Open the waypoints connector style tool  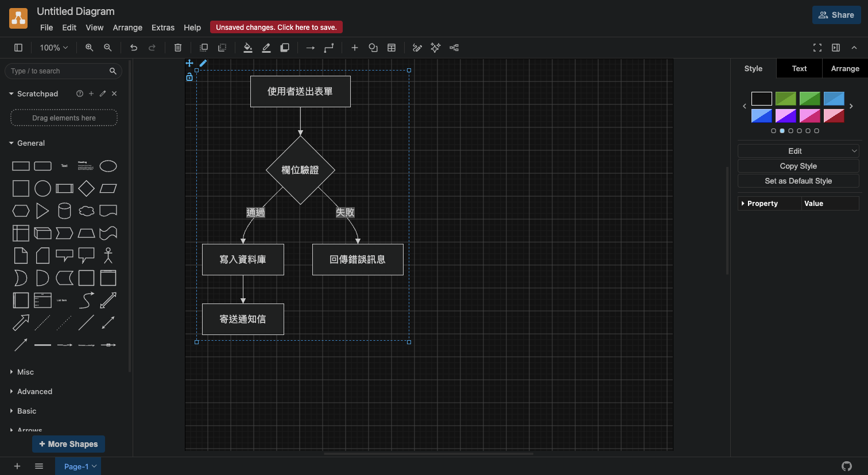pos(329,48)
